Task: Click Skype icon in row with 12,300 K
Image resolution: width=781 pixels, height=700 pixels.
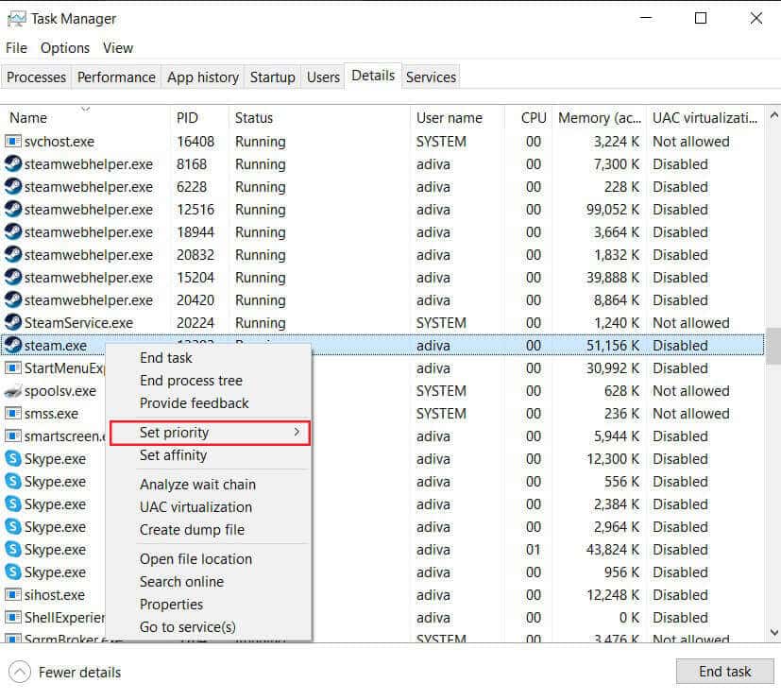Action: tap(13, 458)
